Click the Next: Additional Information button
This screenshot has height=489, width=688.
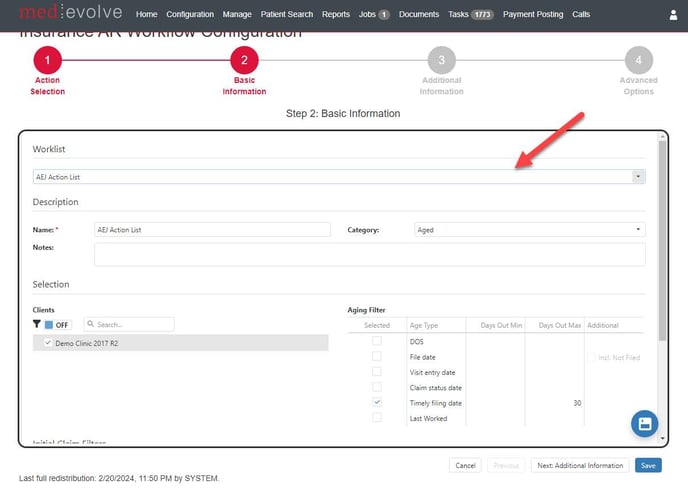click(x=580, y=465)
